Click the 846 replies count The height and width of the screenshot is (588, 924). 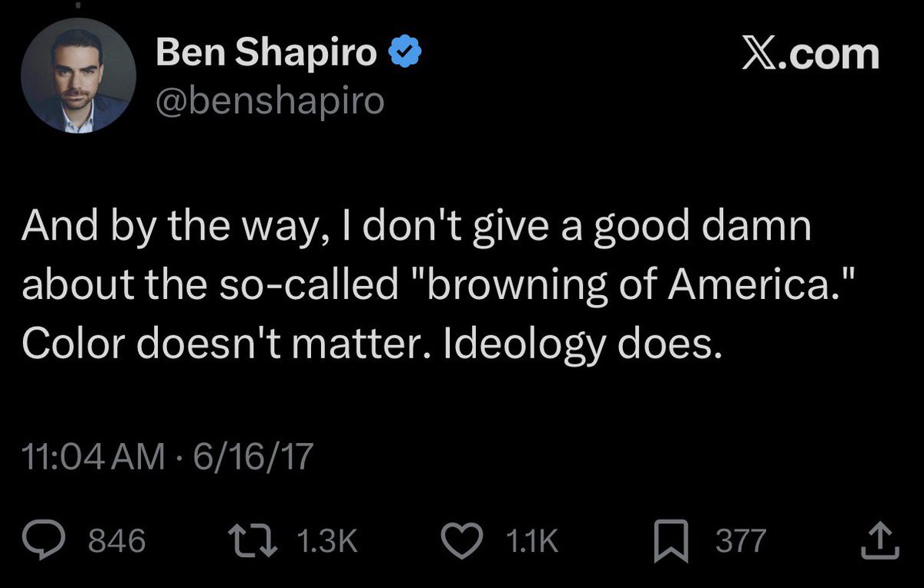tap(117, 541)
